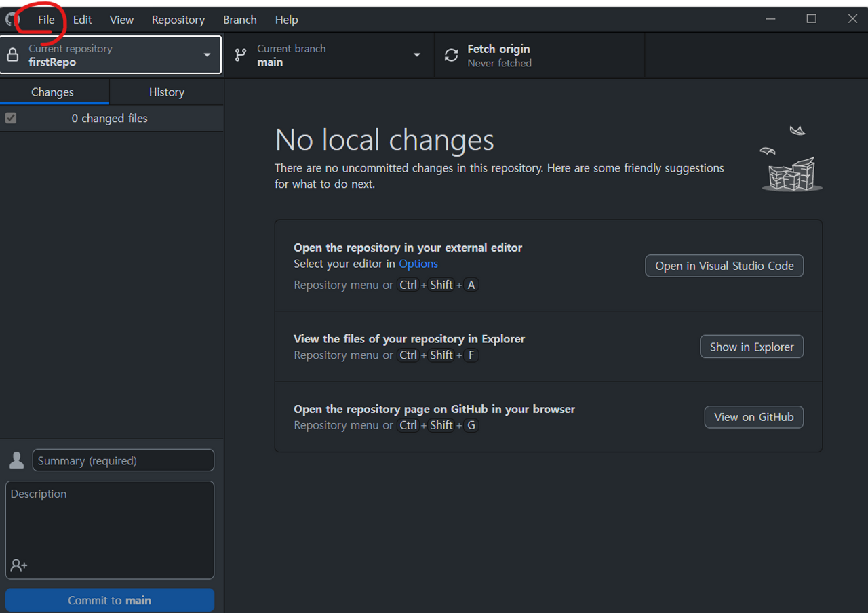The width and height of the screenshot is (868, 613).
Task: Click 'firstRepo' repository name
Action: click(52, 62)
